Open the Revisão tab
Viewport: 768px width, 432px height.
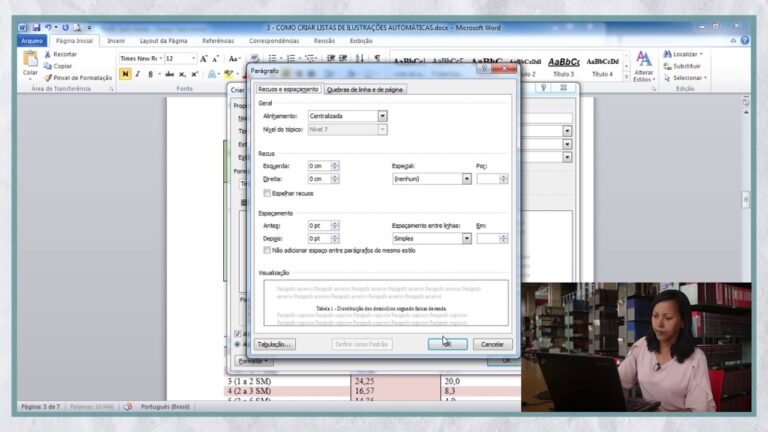coord(324,41)
